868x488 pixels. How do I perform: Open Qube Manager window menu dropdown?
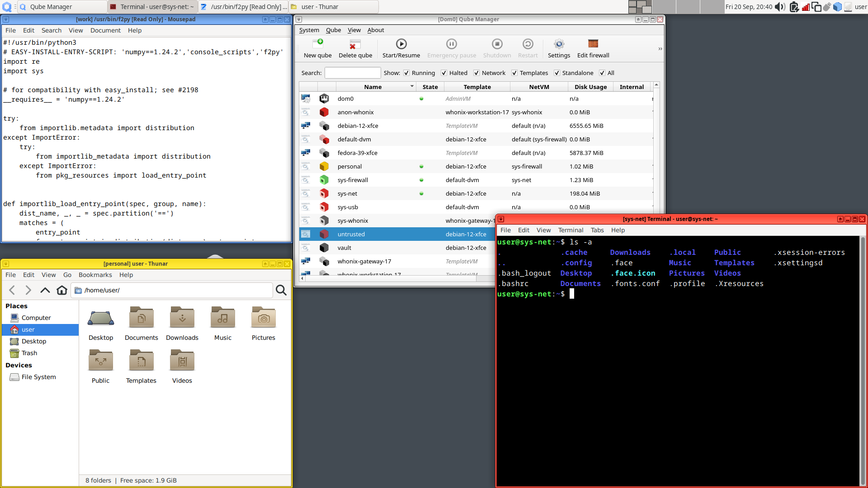[299, 19]
